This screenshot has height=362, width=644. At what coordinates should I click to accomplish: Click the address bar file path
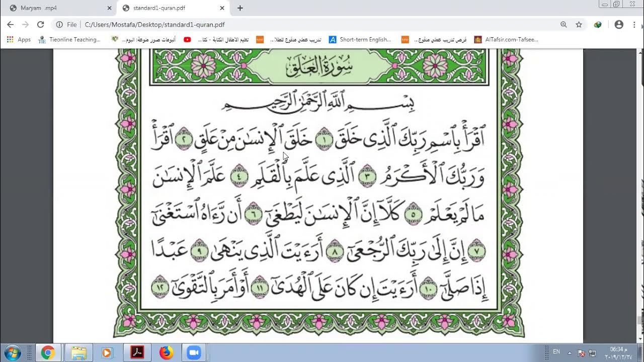coord(154,24)
